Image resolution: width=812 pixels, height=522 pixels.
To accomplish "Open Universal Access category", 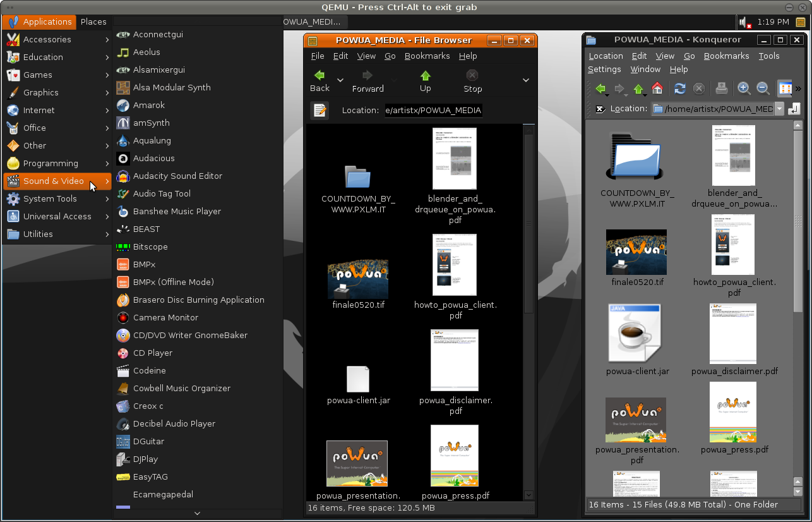I will (57, 216).
